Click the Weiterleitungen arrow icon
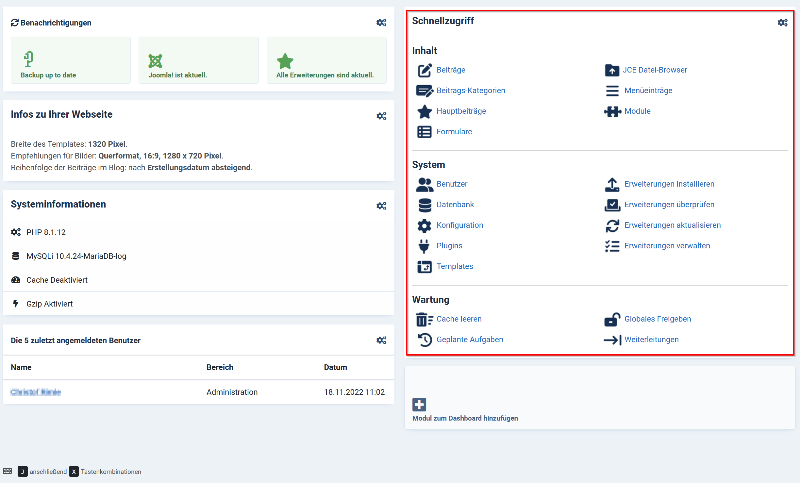Image resolution: width=800 pixels, height=483 pixels. point(612,340)
